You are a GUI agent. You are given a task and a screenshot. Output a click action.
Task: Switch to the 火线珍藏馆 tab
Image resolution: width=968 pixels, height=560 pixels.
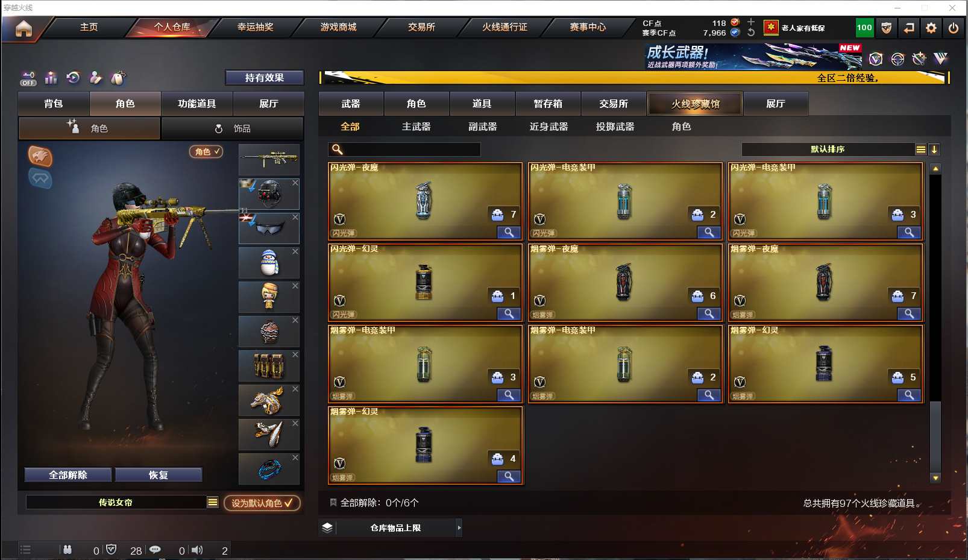pos(696,104)
